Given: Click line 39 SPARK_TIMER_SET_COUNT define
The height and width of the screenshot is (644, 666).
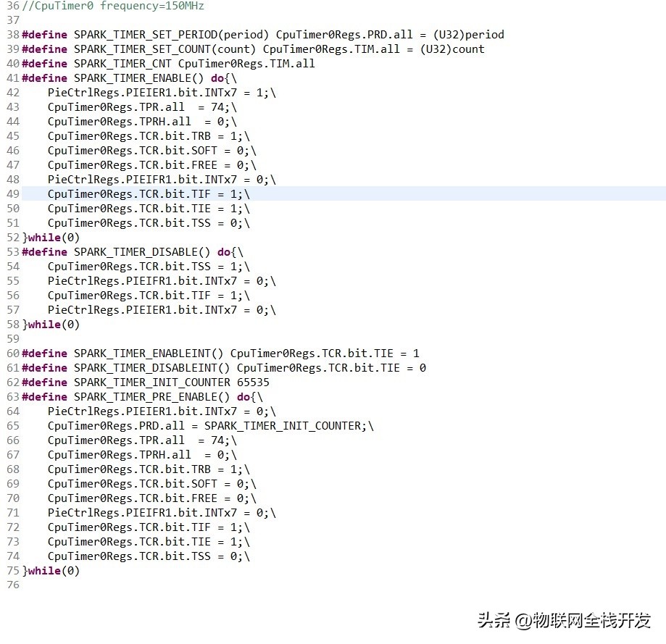Looking at the screenshot, I should tap(253, 49).
